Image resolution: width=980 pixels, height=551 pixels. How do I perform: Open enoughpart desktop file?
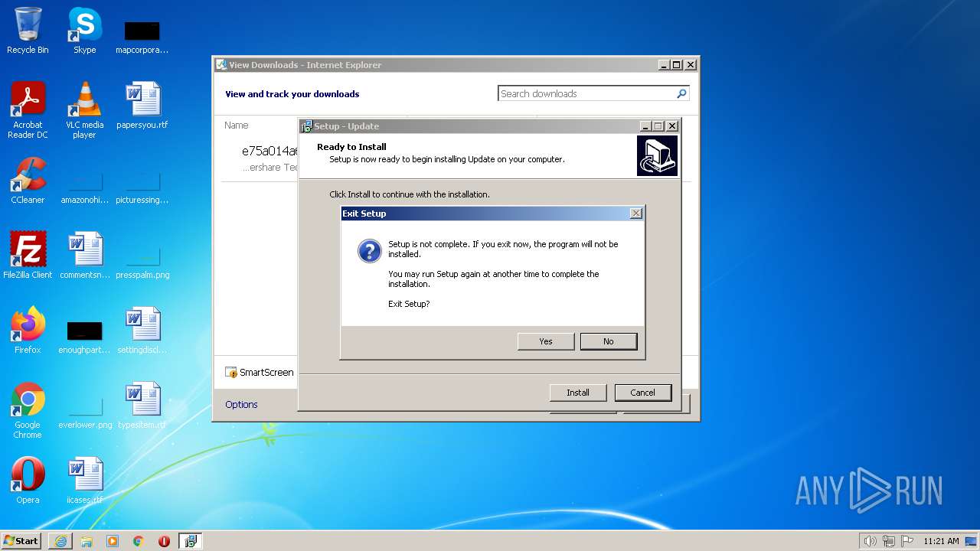click(84, 337)
